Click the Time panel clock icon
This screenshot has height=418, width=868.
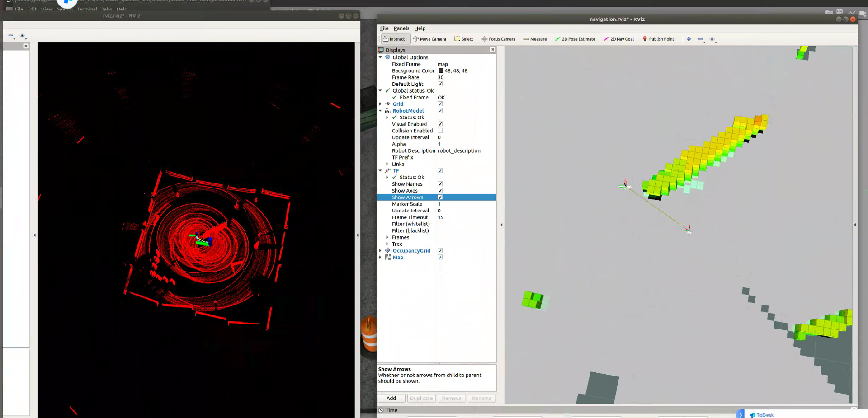click(x=381, y=410)
